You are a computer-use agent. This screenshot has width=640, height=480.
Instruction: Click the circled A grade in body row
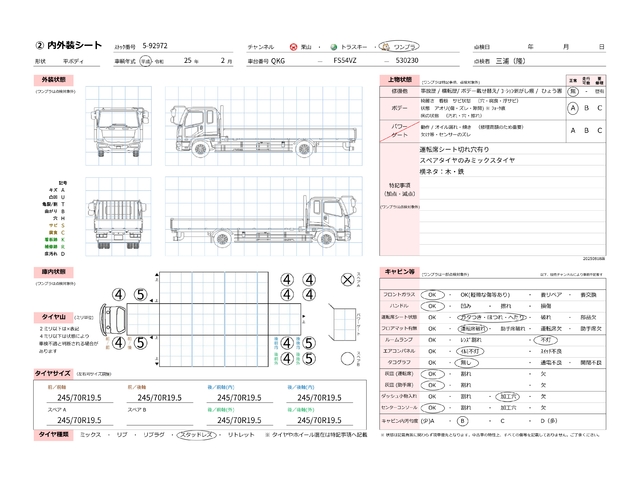572,108
